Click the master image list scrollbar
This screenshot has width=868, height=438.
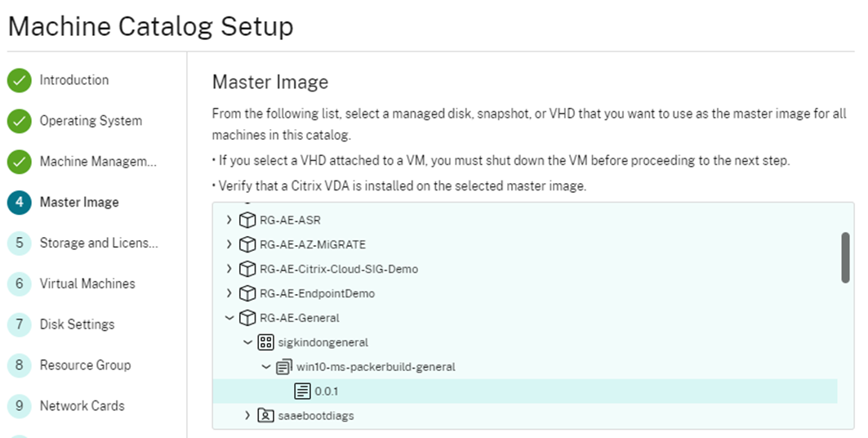pyautogui.click(x=845, y=257)
